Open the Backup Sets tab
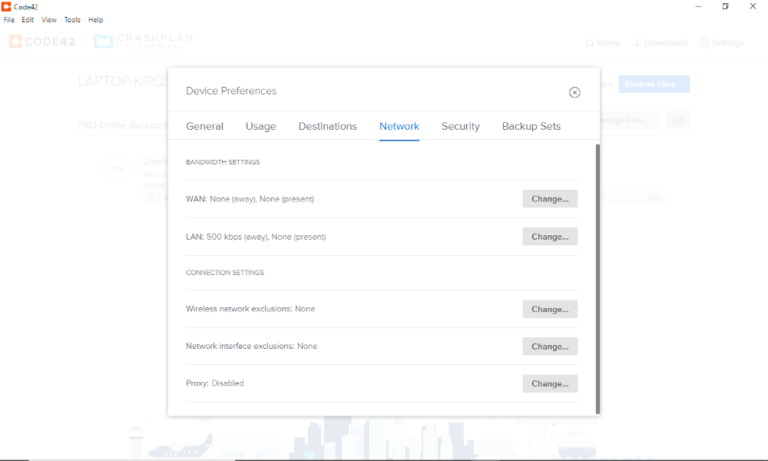The image size is (768, 461). [531, 126]
